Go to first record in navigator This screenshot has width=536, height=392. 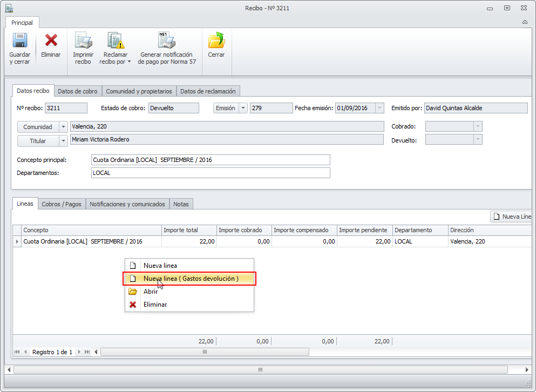click(17, 352)
